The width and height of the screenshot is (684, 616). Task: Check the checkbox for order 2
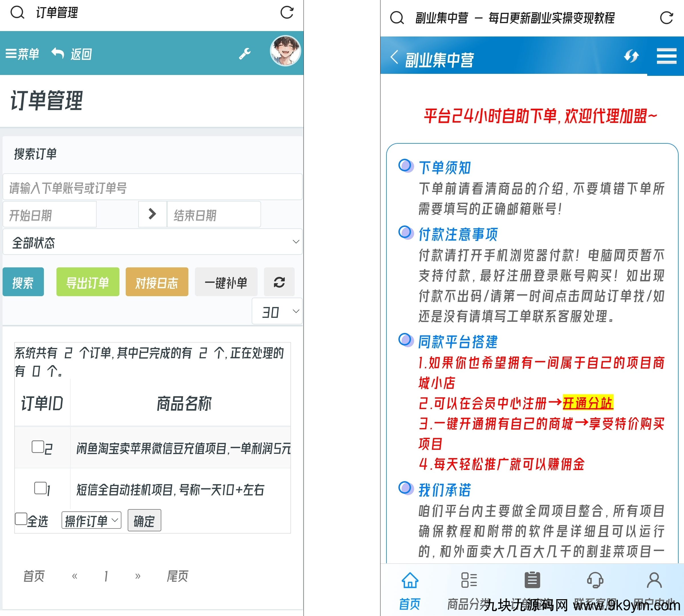38,446
